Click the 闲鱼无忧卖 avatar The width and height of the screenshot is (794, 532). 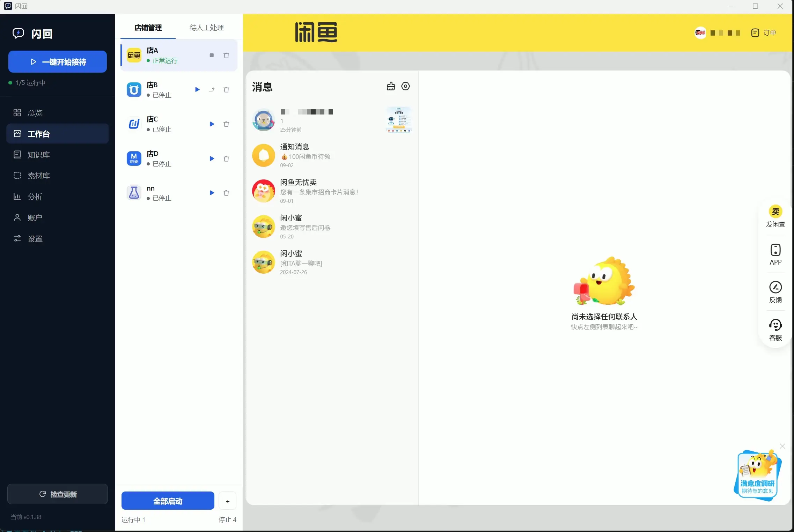click(x=263, y=191)
